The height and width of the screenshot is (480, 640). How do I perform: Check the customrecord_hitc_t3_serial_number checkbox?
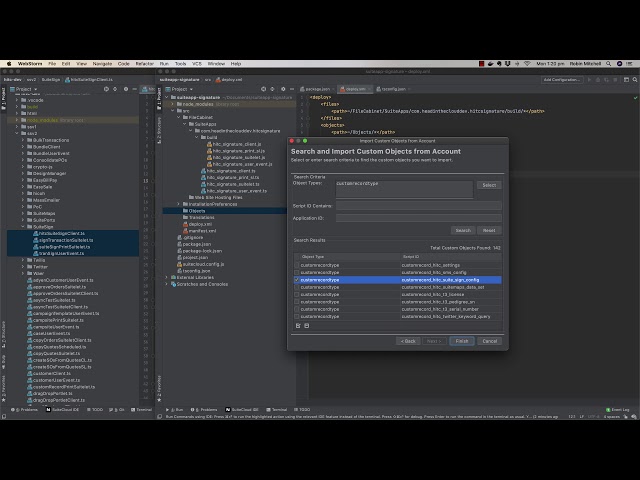(297, 309)
